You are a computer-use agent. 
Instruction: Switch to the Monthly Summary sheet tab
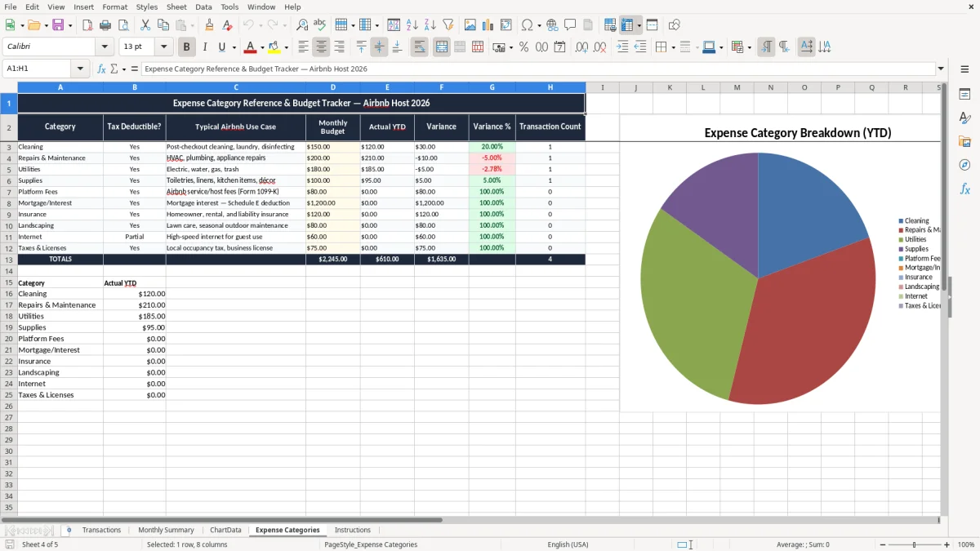[166, 530]
